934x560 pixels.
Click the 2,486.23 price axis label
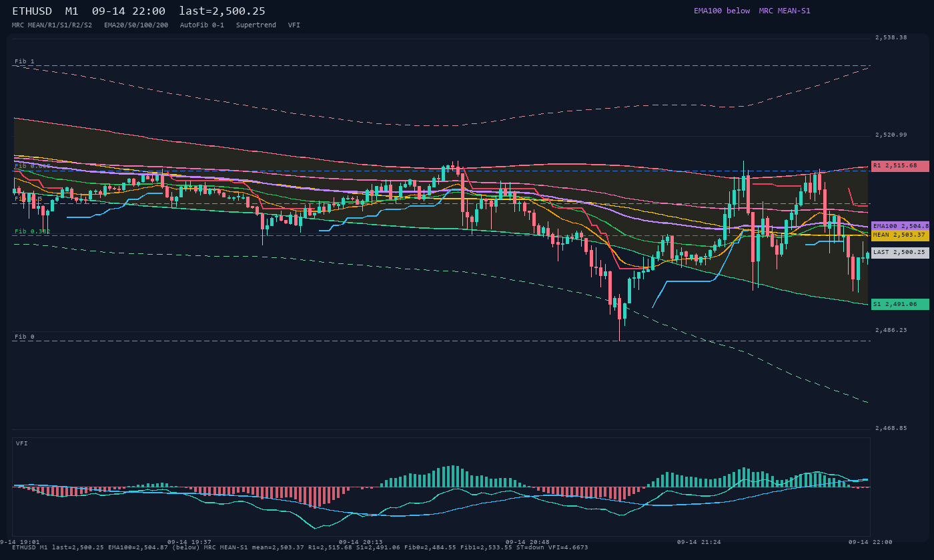point(891,330)
